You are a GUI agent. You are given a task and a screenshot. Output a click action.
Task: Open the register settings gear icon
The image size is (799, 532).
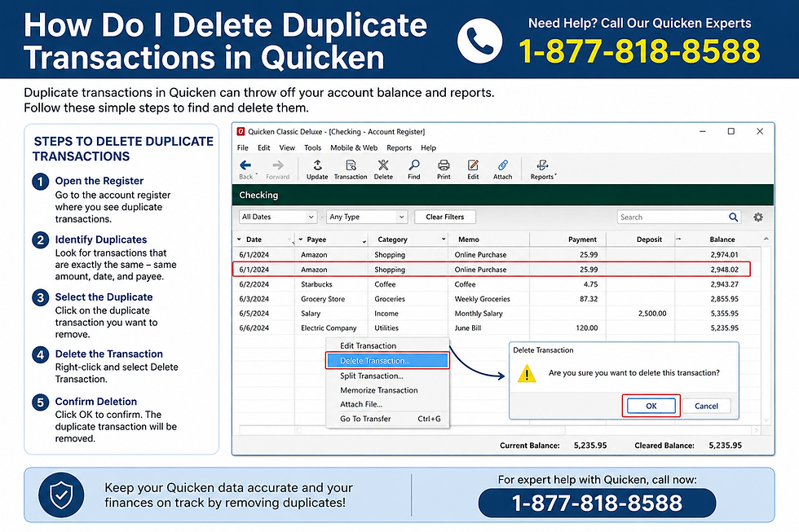(x=758, y=218)
